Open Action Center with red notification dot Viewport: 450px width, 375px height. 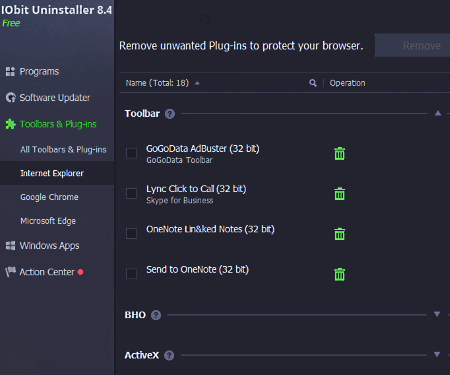tap(47, 272)
